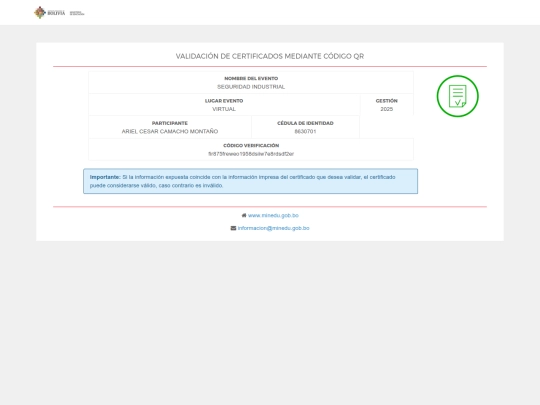Click the envelope icon beside the email address

tap(233, 228)
